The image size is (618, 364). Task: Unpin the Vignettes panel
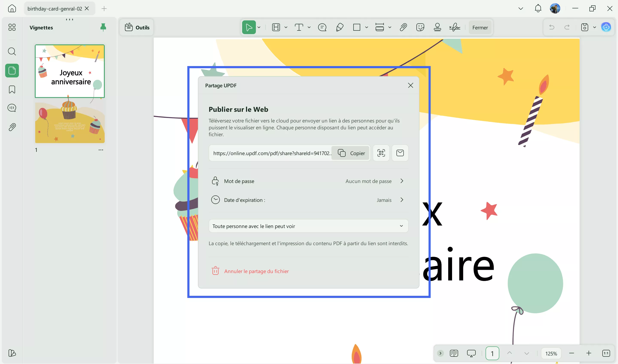pyautogui.click(x=103, y=27)
